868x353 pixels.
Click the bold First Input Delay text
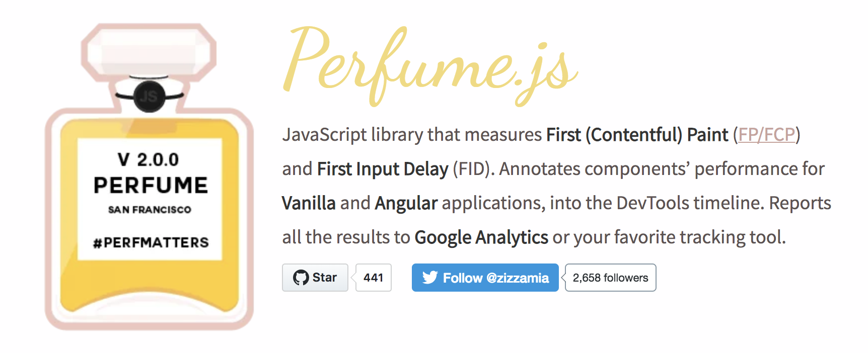coord(383,169)
